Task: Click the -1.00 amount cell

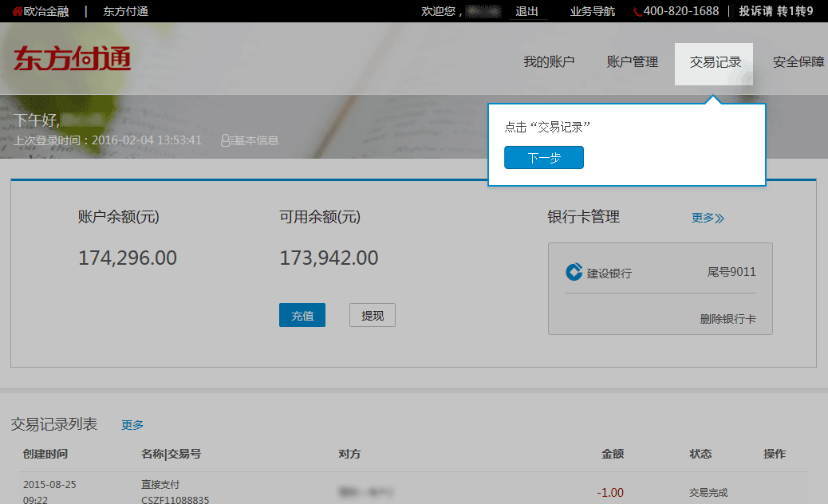Action: [x=610, y=492]
